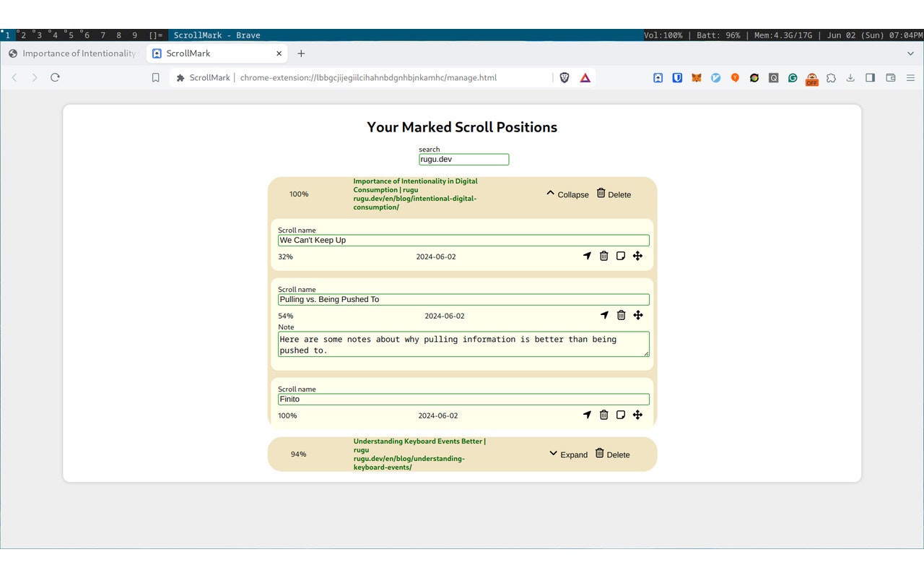Expand the Understanding Keyboard Events group
Screen dimensions: 924x578
coord(568,454)
